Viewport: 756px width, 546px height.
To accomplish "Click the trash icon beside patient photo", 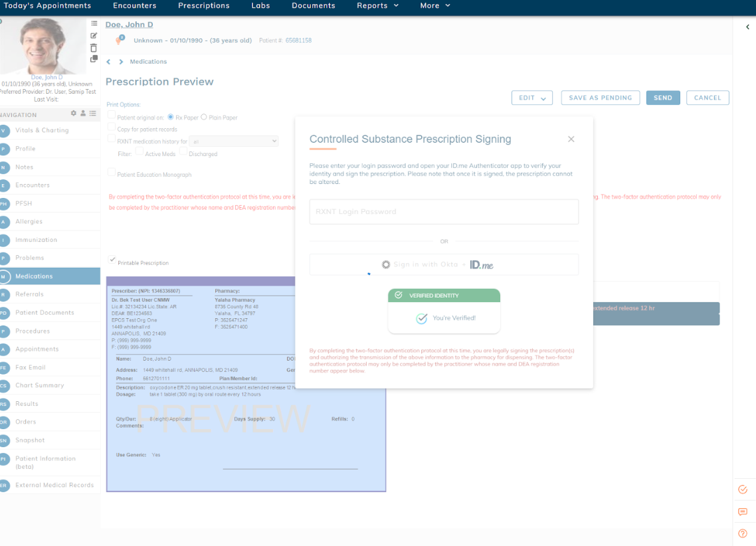I will tap(94, 47).
